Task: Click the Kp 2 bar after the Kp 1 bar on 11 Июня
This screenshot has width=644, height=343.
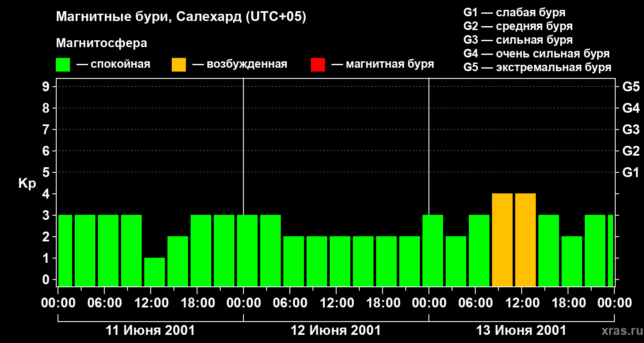Action: coord(178,261)
